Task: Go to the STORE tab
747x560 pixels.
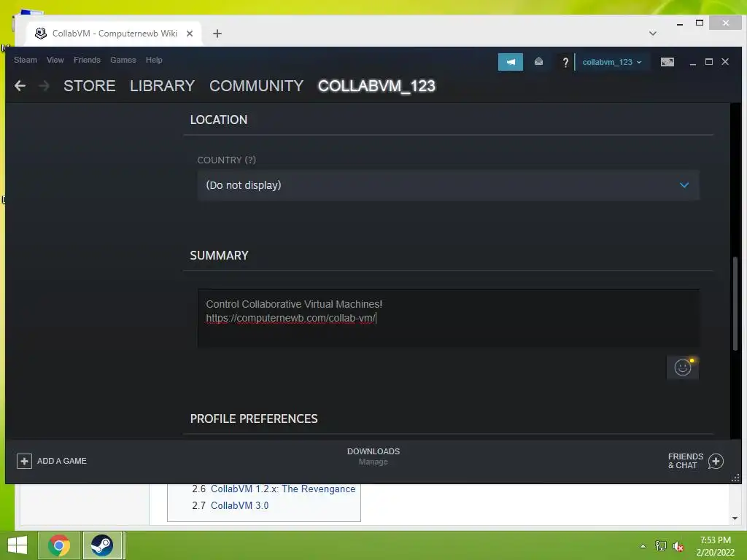Action: pos(90,86)
